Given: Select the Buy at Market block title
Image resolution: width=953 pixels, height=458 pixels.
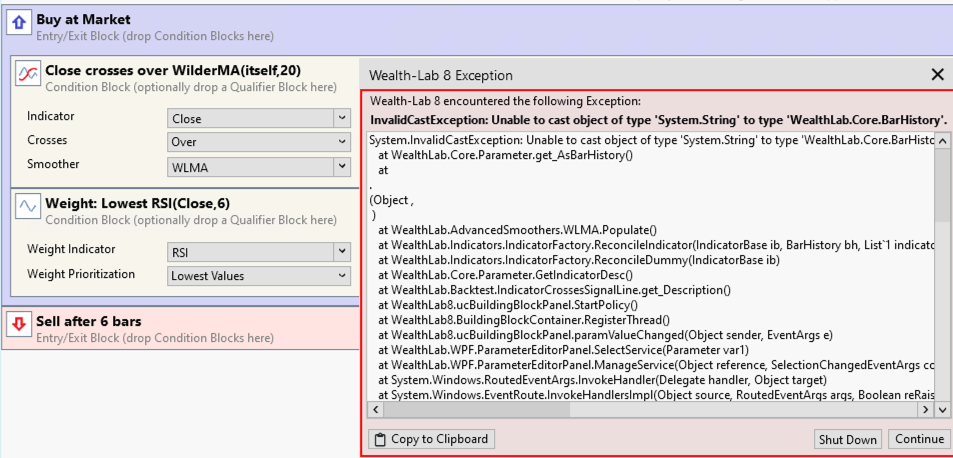Looking at the screenshot, I should 83,20.
